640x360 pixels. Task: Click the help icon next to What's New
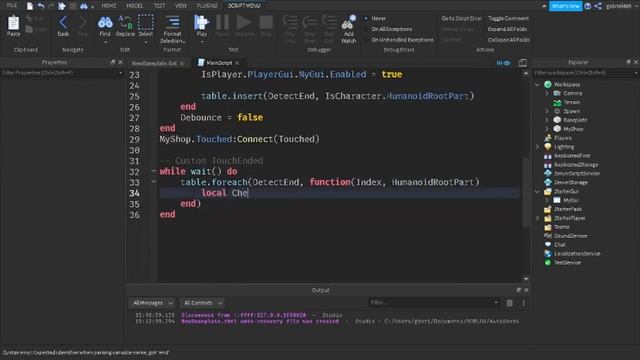[588, 6]
